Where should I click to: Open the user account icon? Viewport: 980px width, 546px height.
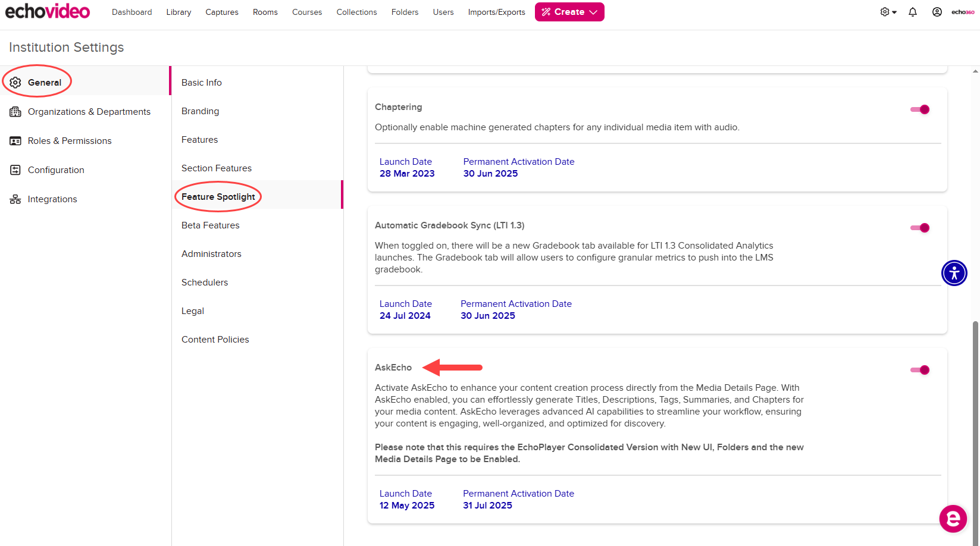point(937,12)
